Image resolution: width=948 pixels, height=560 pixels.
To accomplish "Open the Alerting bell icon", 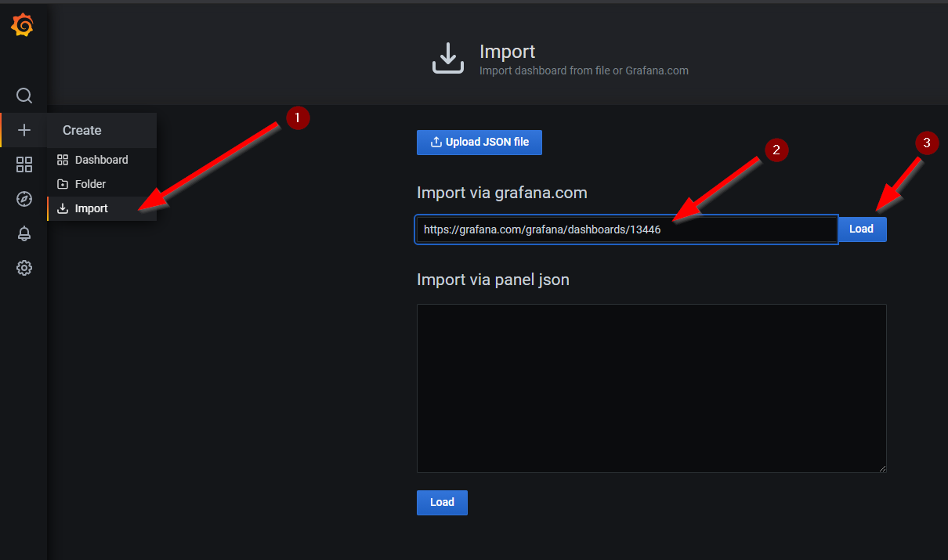I will [x=24, y=233].
